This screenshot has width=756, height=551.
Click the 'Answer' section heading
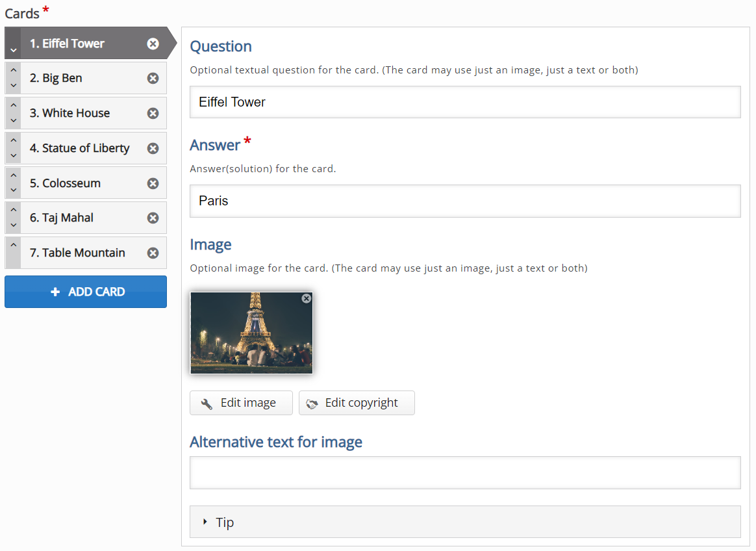215,146
